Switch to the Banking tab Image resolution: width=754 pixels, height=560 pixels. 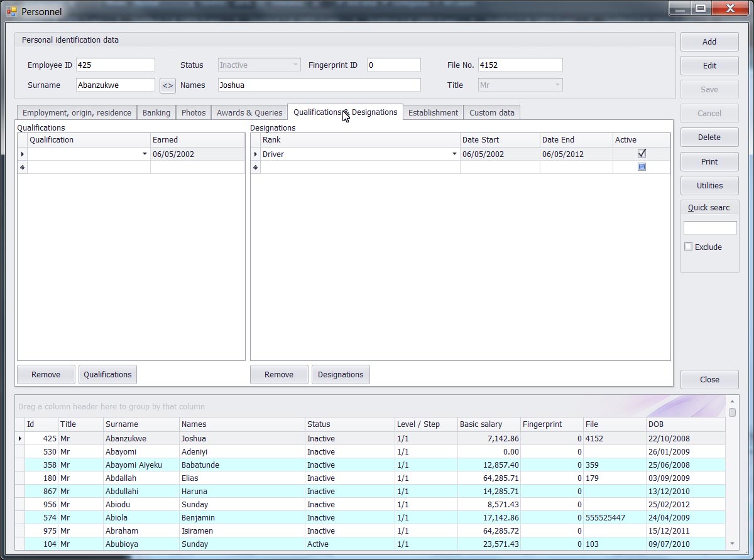156,113
